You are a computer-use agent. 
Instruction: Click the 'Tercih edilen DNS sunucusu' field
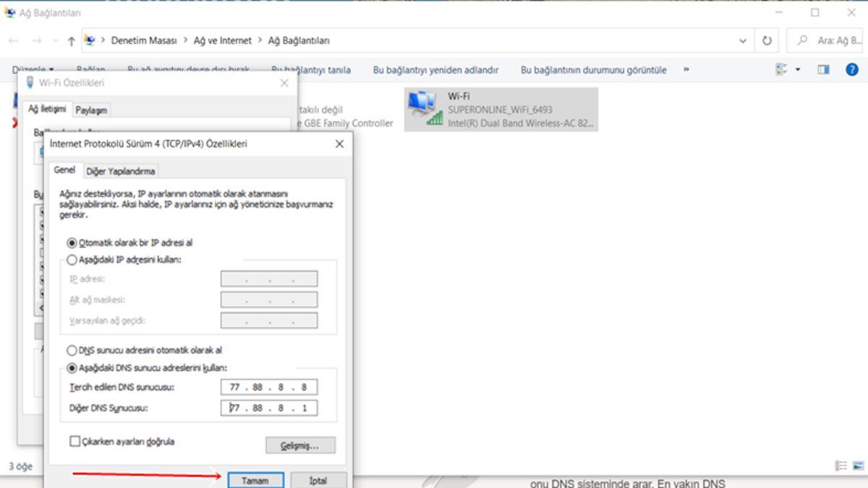tap(268, 388)
